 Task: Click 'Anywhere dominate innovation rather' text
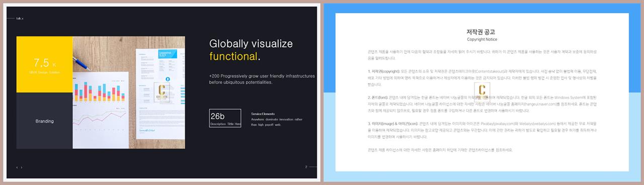(x=277, y=119)
